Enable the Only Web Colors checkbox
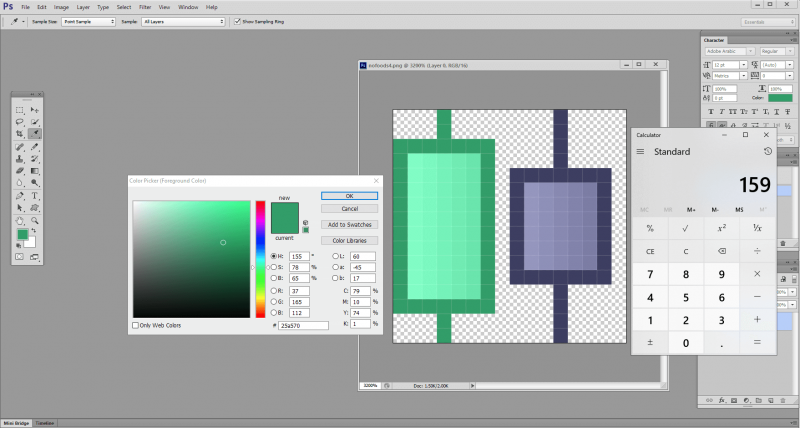This screenshot has height=428, width=800. point(136,325)
